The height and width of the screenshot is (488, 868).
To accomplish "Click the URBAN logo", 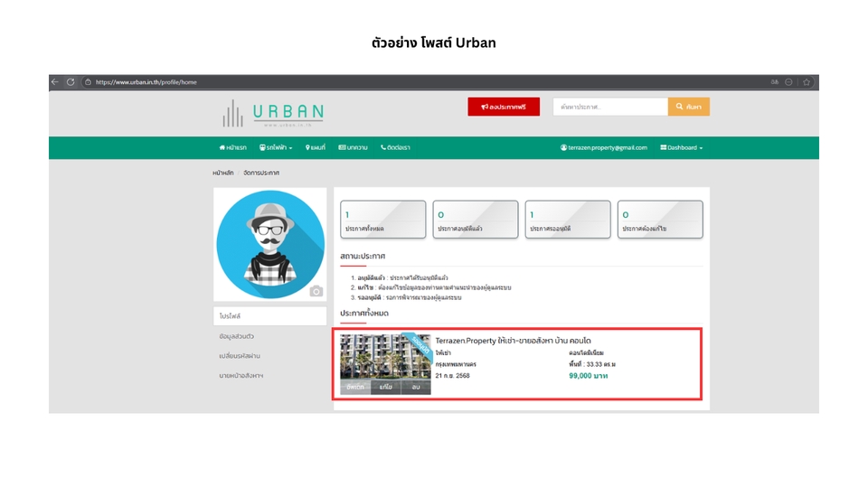I will (273, 114).
